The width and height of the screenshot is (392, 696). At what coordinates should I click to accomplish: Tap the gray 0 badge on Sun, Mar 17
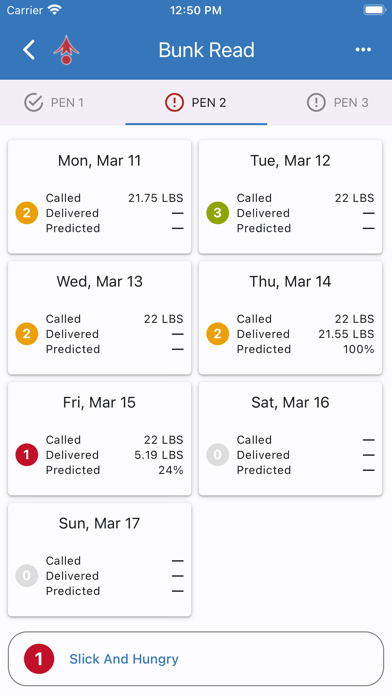[27, 575]
